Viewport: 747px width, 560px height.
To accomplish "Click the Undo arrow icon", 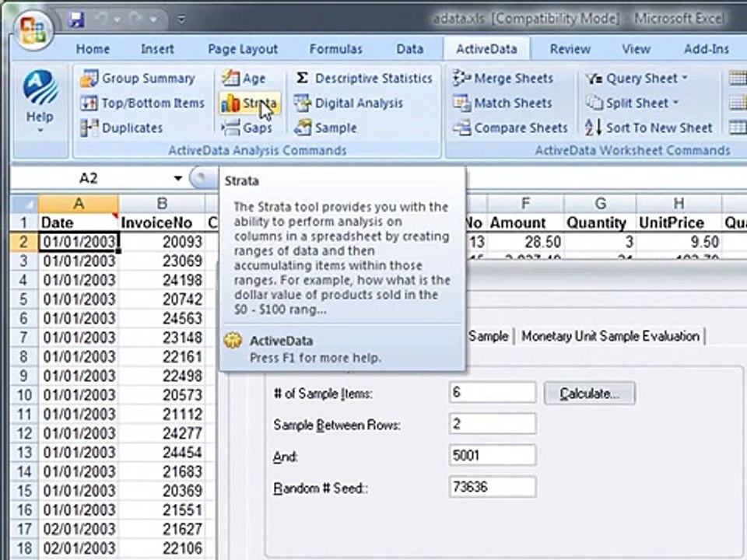I will click(x=101, y=19).
